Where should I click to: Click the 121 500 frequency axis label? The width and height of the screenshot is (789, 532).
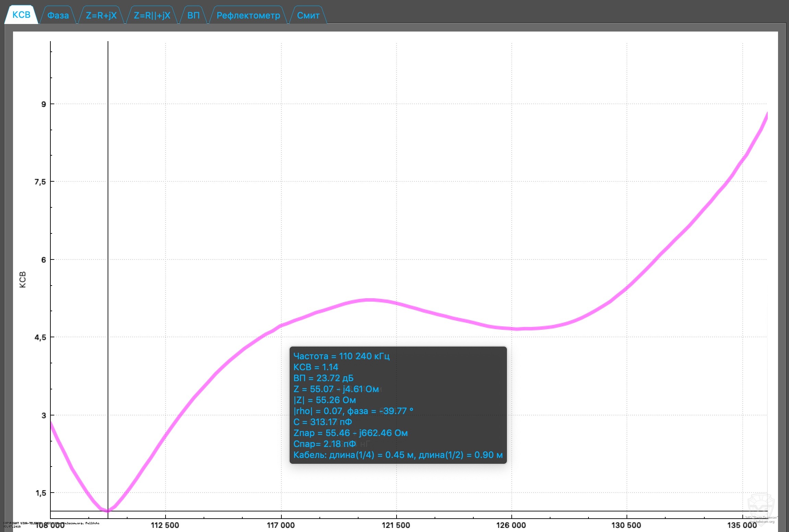click(396, 525)
